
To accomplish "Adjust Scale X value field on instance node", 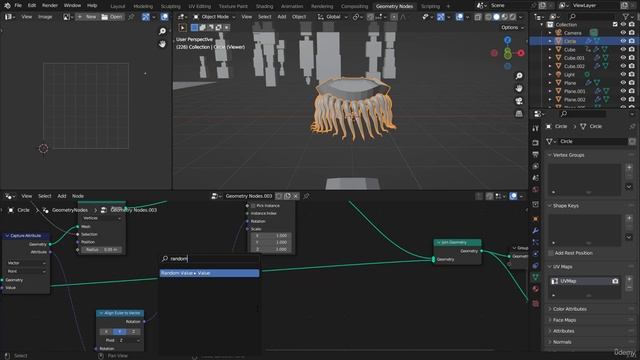I will 271,236.
